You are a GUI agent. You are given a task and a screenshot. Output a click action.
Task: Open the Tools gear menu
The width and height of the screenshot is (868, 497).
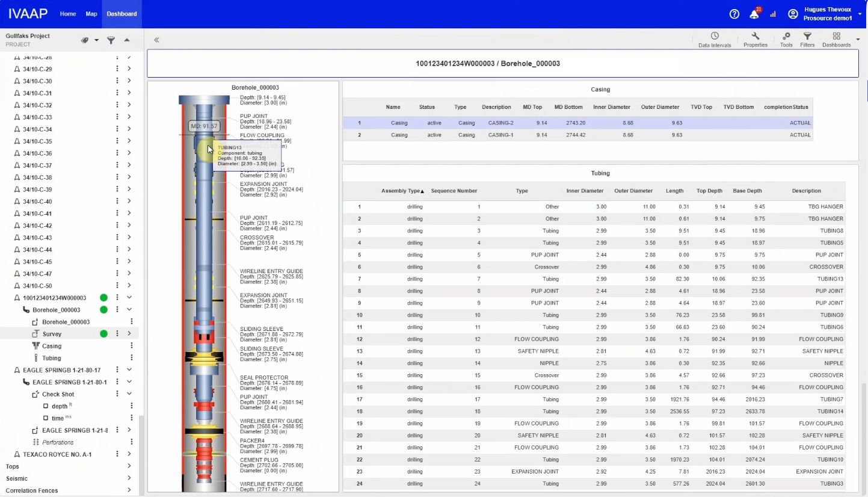pos(786,40)
